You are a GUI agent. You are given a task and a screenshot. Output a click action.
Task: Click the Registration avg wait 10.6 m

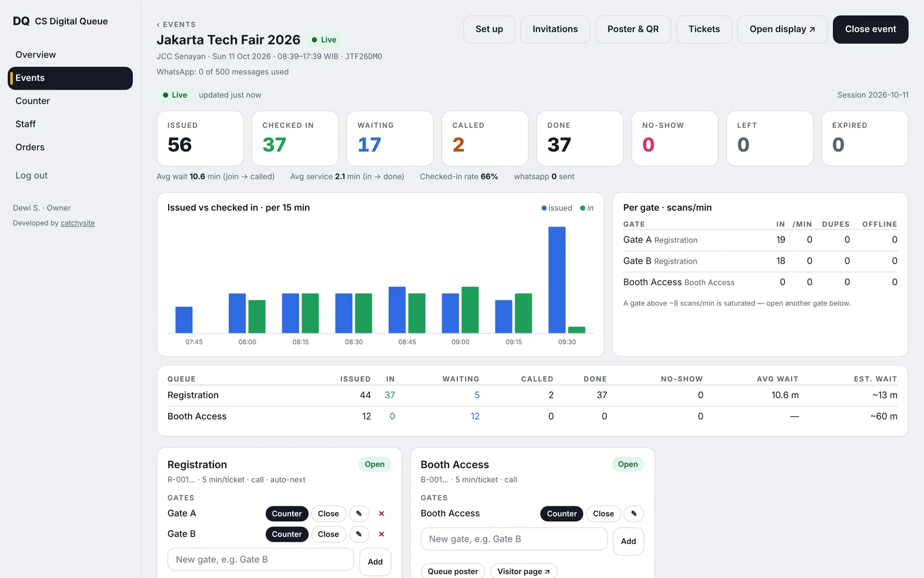click(x=785, y=395)
